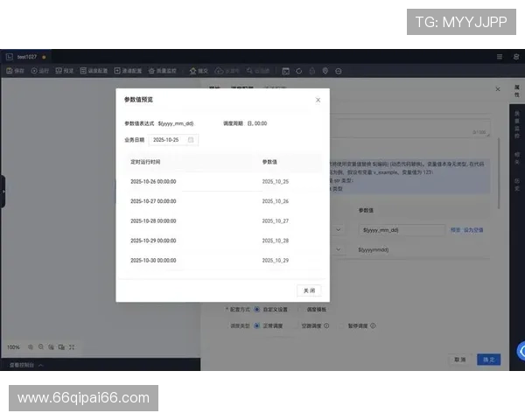Viewport: 525px width, 420px height.
Task: Click 预览 link beside parameter field
Action: 455,230
